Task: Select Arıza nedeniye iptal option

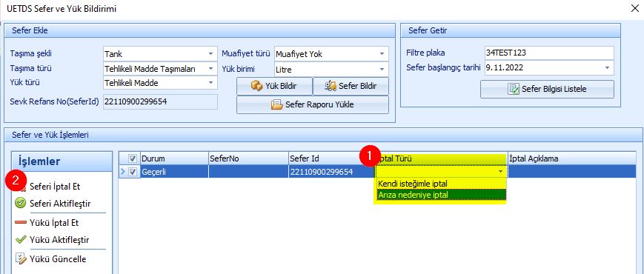Action: (x=441, y=195)
